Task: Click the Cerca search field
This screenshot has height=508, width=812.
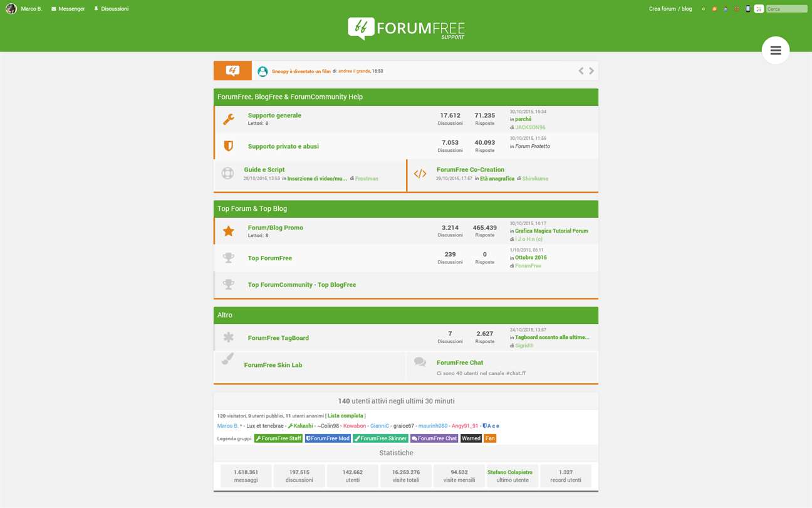Action: coord(786,9)
